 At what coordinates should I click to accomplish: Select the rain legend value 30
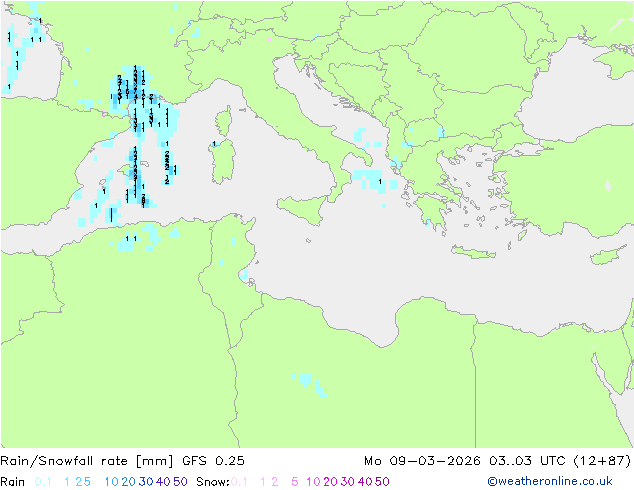[146, 482]
